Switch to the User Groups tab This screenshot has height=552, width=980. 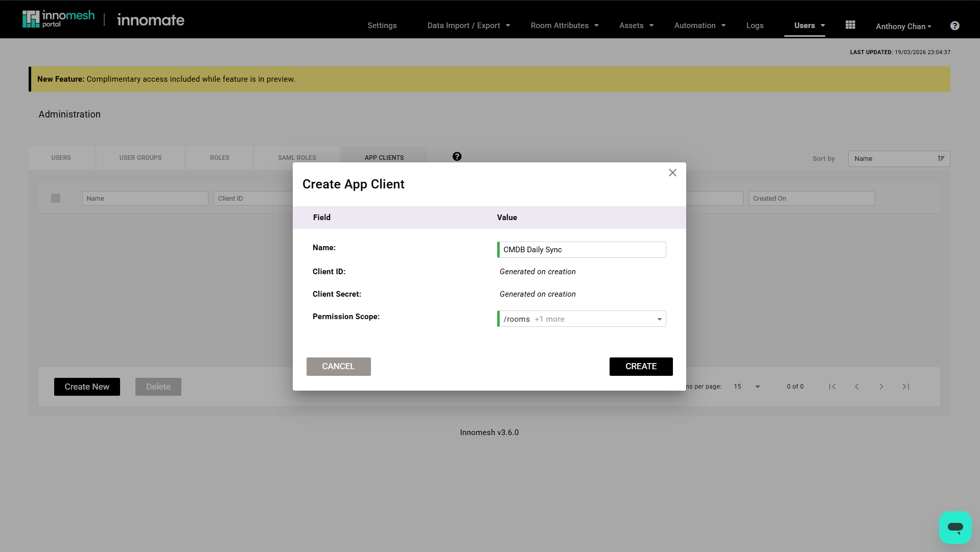141,158
